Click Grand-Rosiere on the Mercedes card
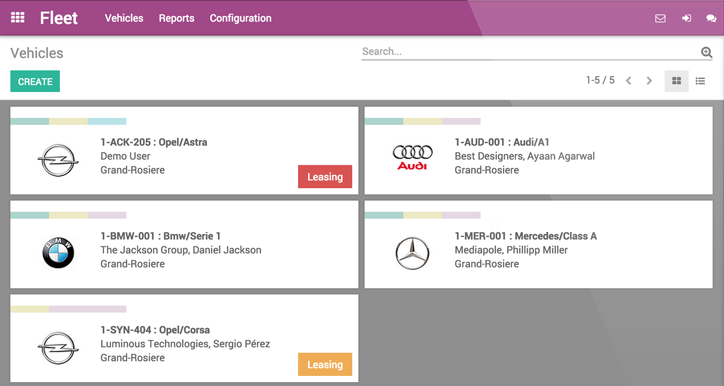 [x=487, y=264]
